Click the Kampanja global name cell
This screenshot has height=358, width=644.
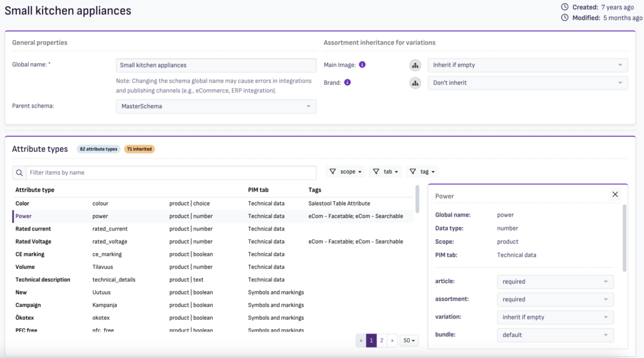(104, 306)
